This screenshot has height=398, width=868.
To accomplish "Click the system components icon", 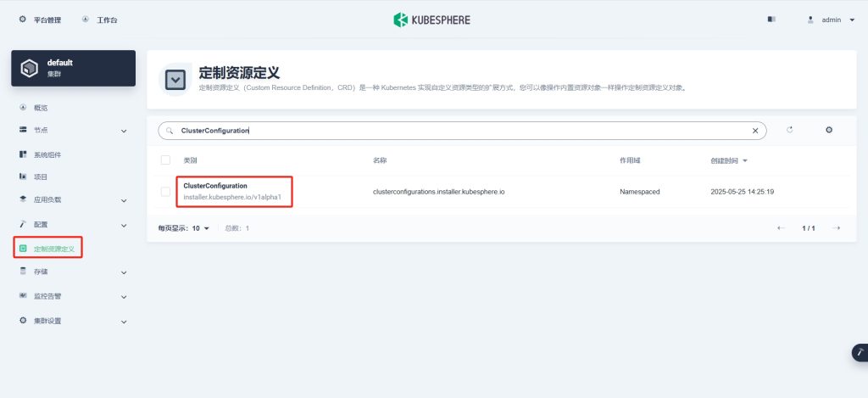I will 23,154.
